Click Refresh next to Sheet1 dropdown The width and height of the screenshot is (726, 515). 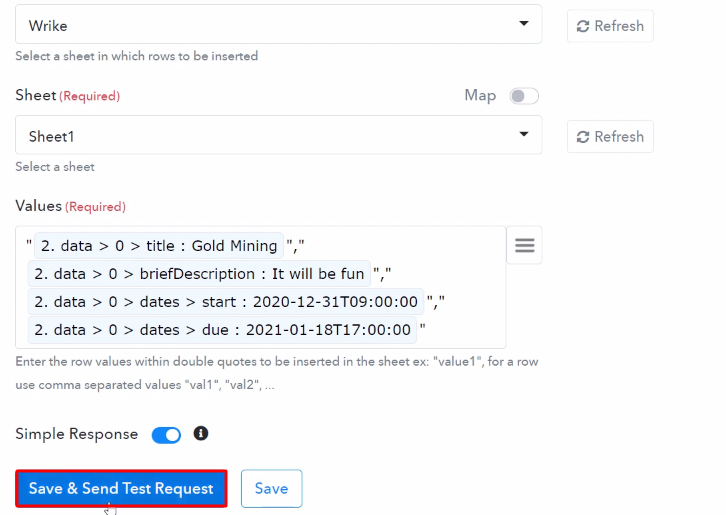(610, 137)
